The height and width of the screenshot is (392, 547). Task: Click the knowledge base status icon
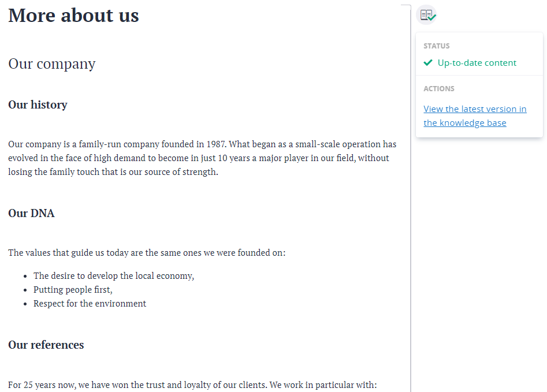(427, 15)
